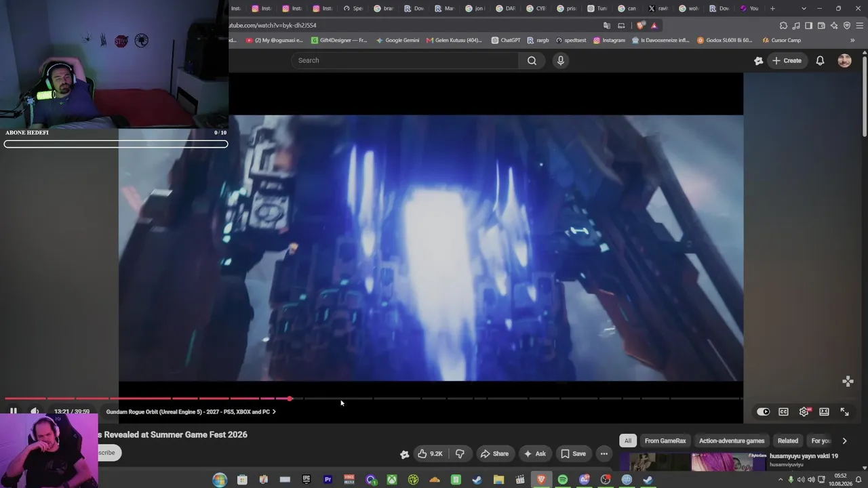Open the Gelen Kutusu Gmail bookmark

(x=454, y=40)
